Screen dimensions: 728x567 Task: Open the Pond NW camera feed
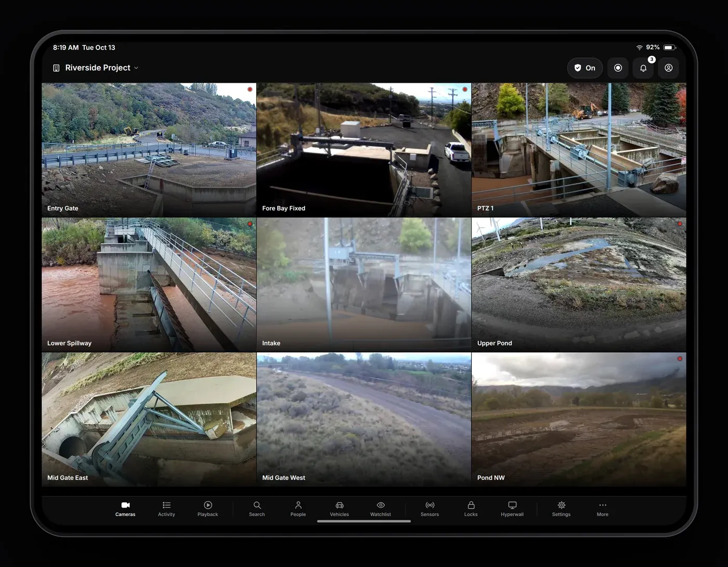pos(579,419)
